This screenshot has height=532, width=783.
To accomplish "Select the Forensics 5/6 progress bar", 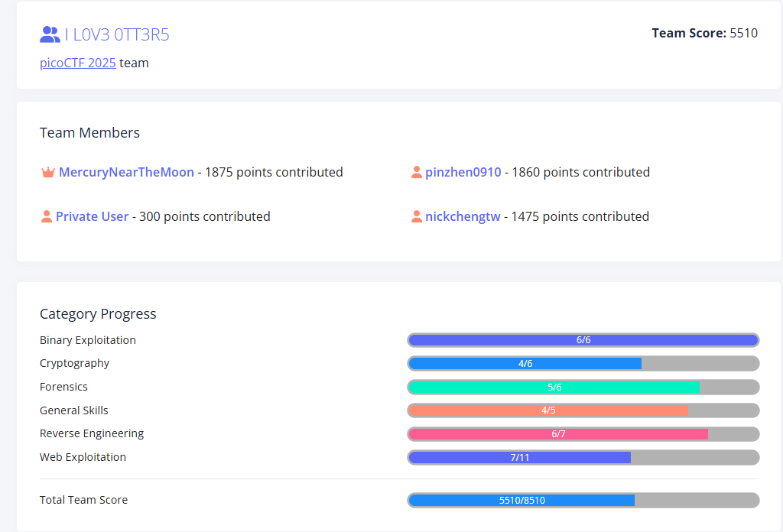I will 583,388.
